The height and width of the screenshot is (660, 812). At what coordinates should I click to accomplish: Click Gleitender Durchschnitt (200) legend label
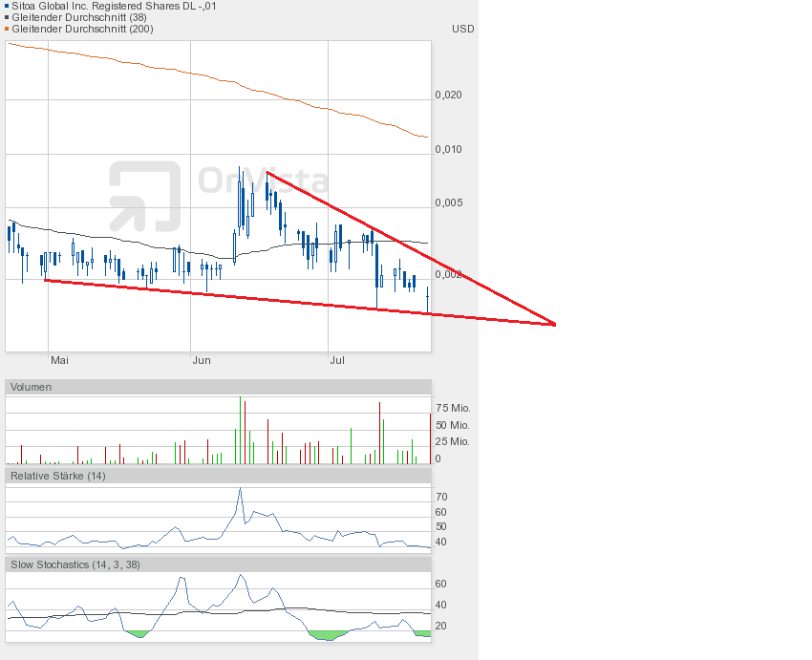click(82, 29)
